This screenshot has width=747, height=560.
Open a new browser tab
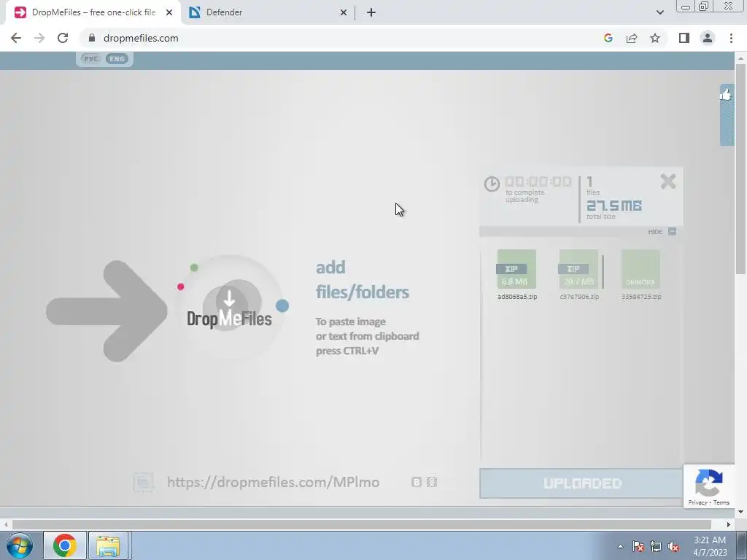(x=371, y=12)
